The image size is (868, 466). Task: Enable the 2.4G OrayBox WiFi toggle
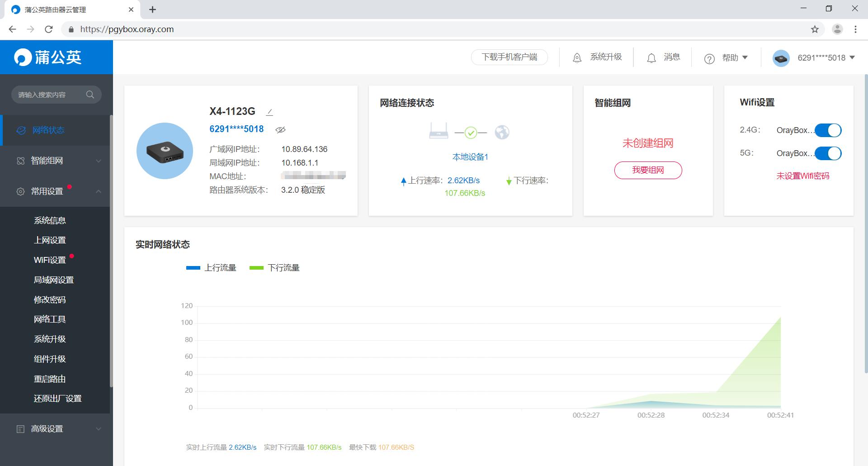tap(829, 130)
